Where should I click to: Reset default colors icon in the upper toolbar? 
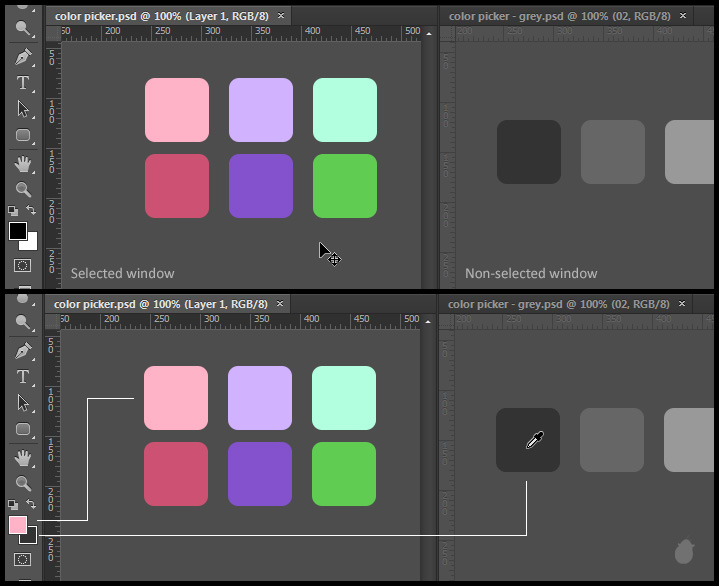coord(13,211)
